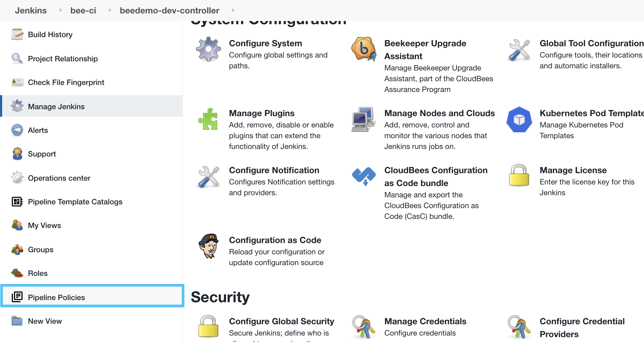Open Pipeline Policies in the sidebar

[x=56, y=297]
